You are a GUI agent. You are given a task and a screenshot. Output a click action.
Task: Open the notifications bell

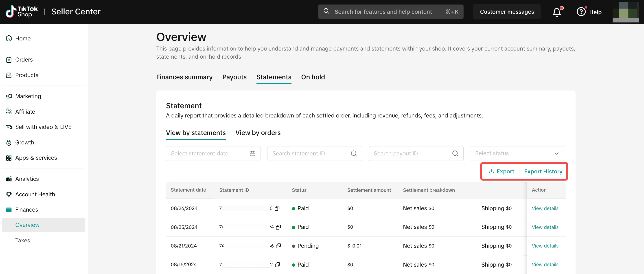557,12
